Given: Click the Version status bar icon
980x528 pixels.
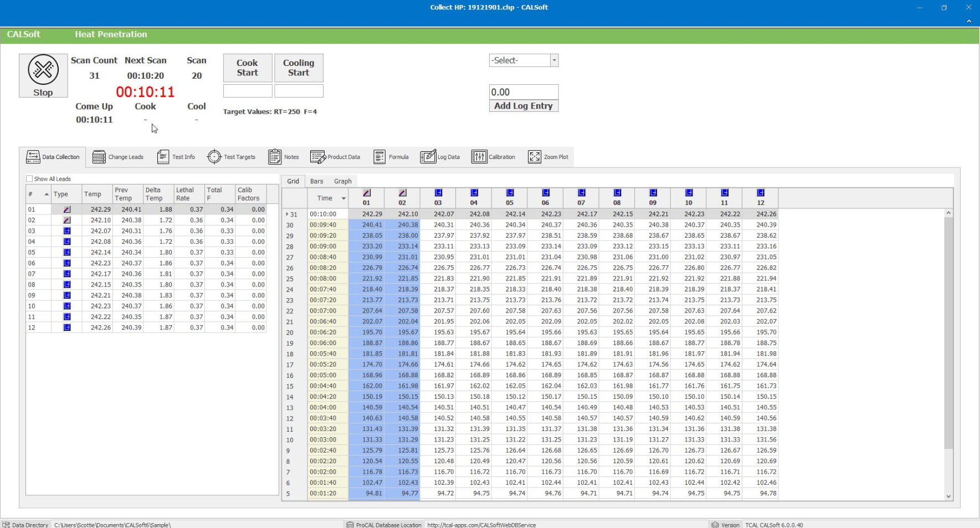Looking at the screenshot, I should [715, 525].
